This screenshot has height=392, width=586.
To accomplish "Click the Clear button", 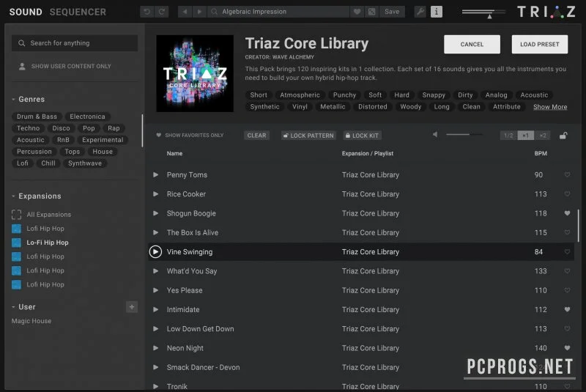I will click(256, 136).
